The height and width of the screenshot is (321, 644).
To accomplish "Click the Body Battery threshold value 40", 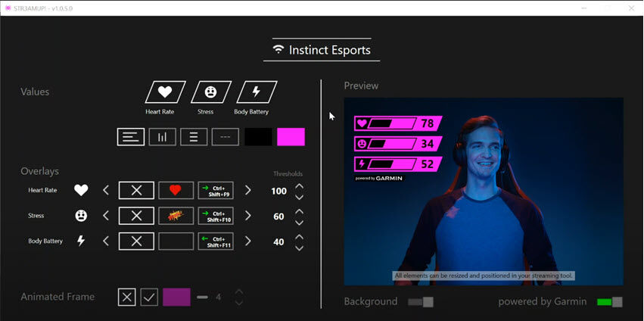I will tap(279, 242).
